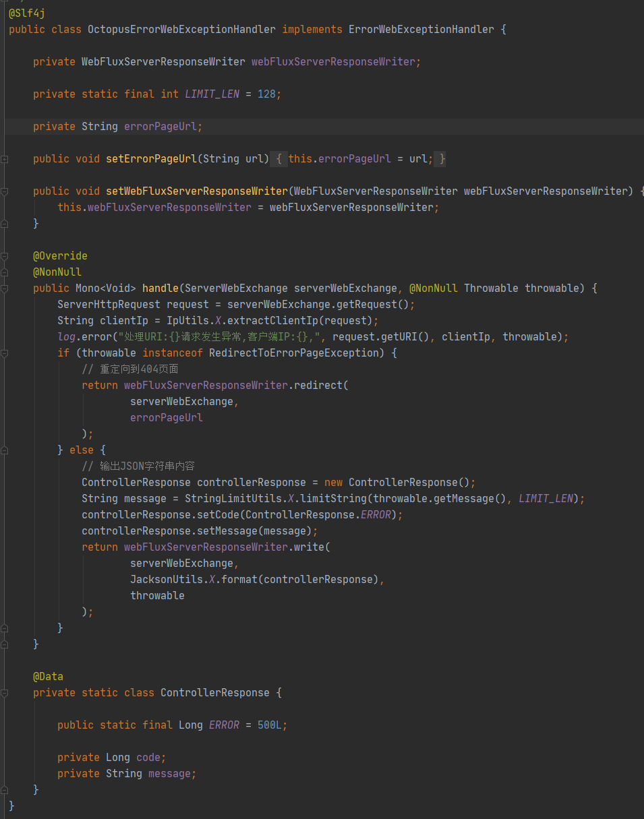Click the extractClientIp method call

click(272, 321)
